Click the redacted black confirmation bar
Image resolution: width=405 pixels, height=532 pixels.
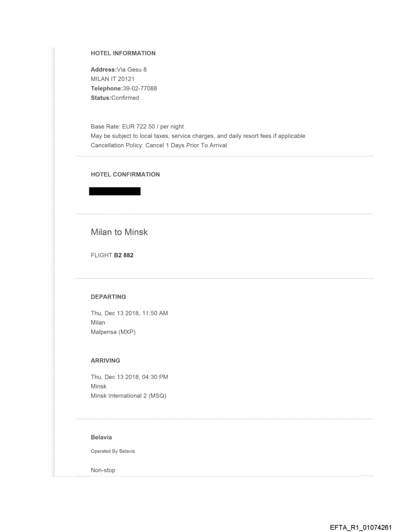click(115, 191)
